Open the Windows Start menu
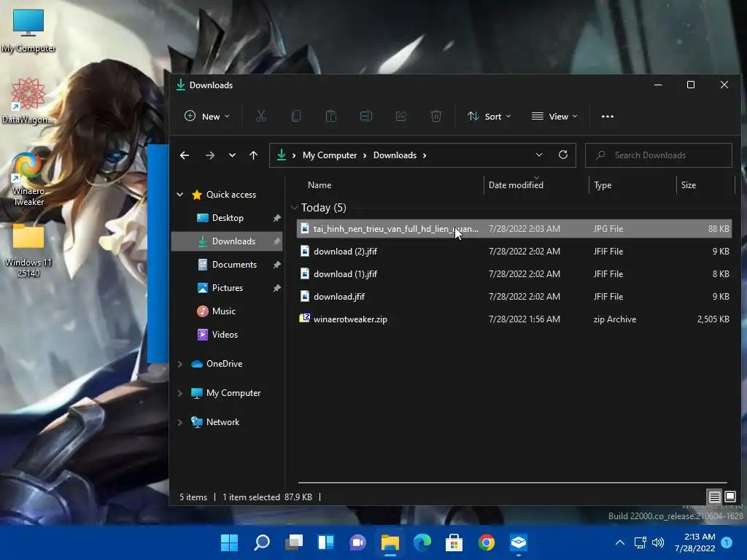747x560 pixels. pos(229,542)
